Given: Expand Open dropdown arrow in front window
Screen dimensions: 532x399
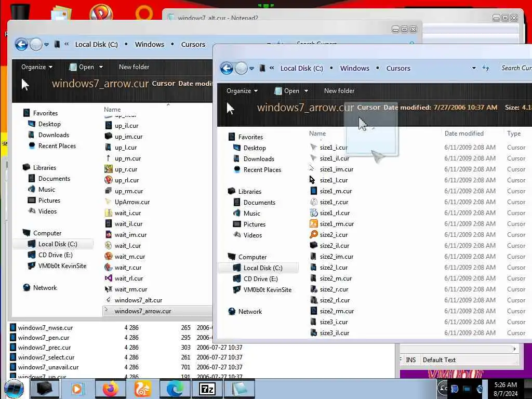Looking at the screenshot, I should tap(306, 91).
